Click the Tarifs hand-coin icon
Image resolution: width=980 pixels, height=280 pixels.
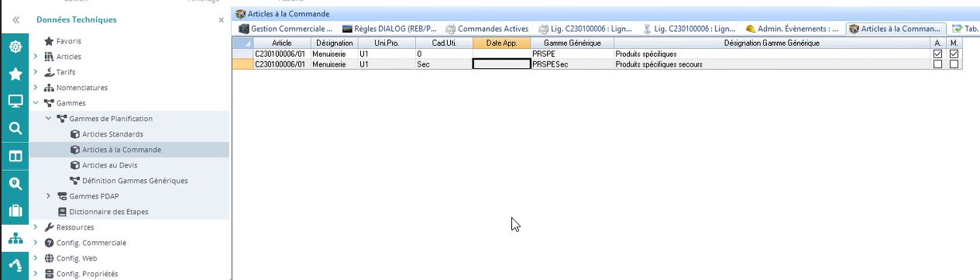(x=49, y=72)
